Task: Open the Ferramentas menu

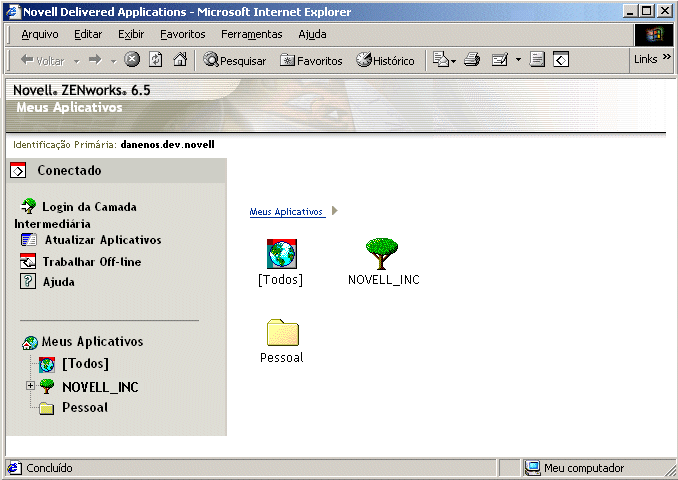Action: click(252, 34)
